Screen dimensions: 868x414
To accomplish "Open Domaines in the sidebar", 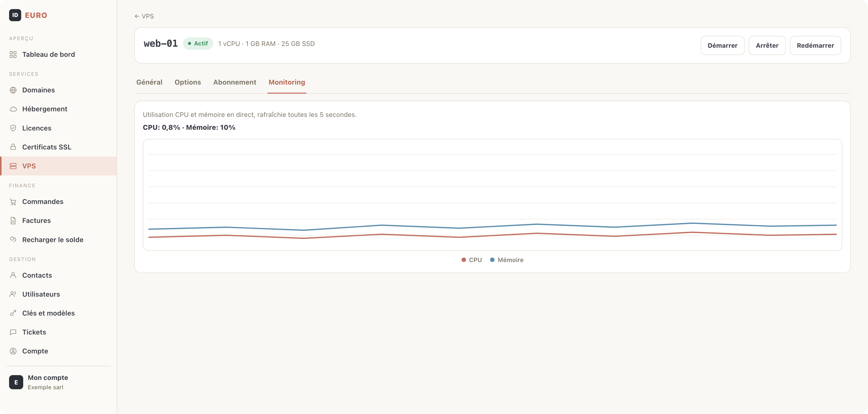I will pyautogui.click(x=59, y=90).
